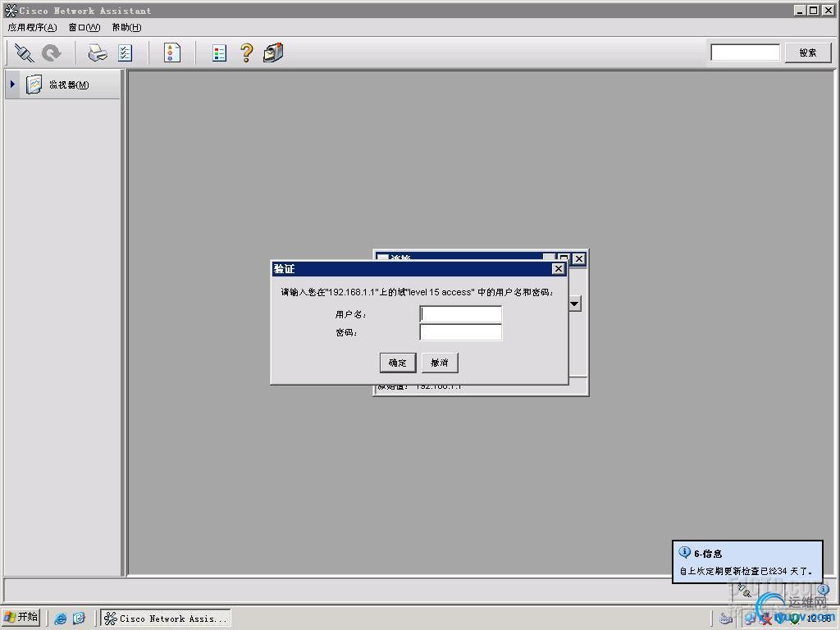Screen dimensions: 840x630
Task: Open the Preferences checklist icon
Action: coord(125,52)
